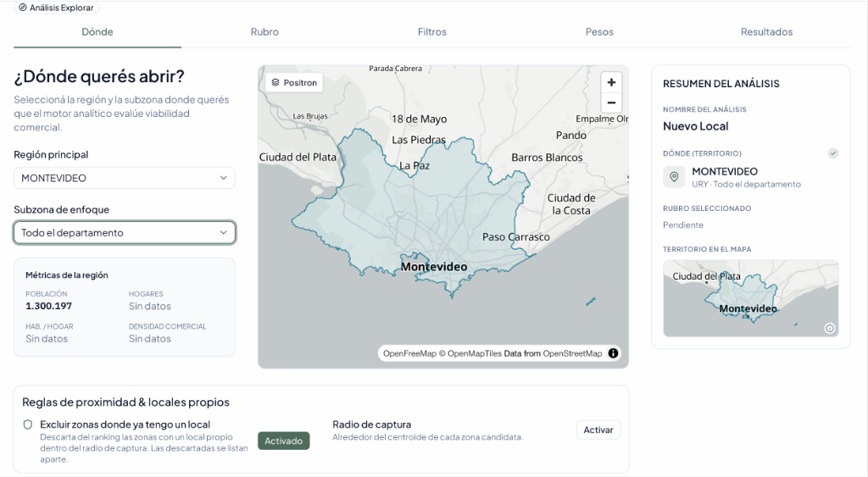This screenshot has height=477, width=868.
Task: Click the Pendiente rubro status
Action: coord(683,225)
